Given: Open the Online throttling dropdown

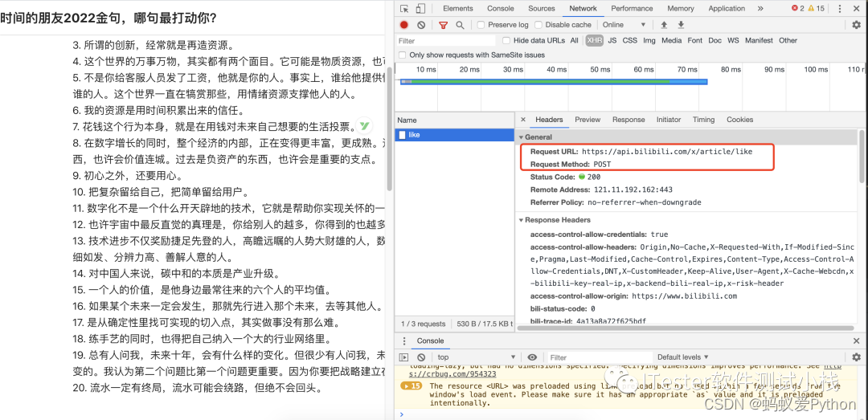Looking at the screenshot, I should (624, 25).
